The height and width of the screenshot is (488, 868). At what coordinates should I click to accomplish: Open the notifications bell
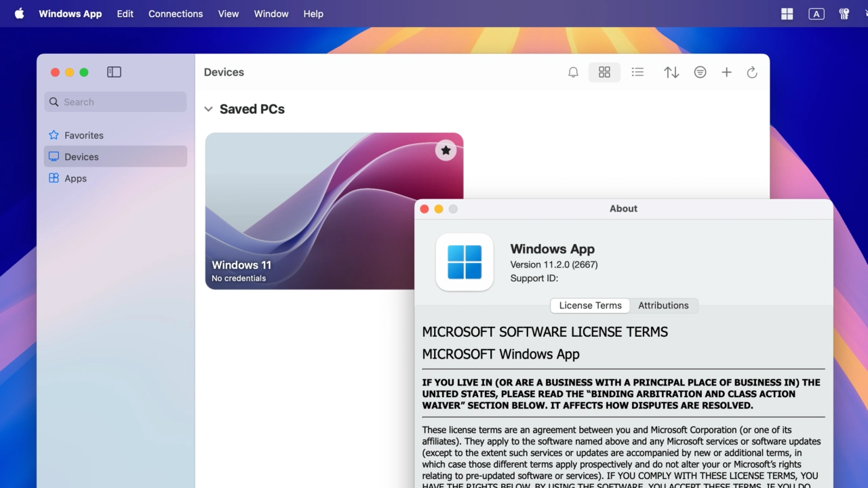pyautogui.click(x=573, y=73)
